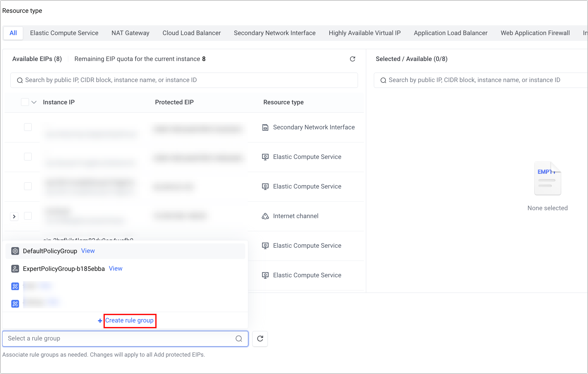
Task: Click the ExpertPolicyGroup-b185ebba user icon
Action: (x=15, y=269)
